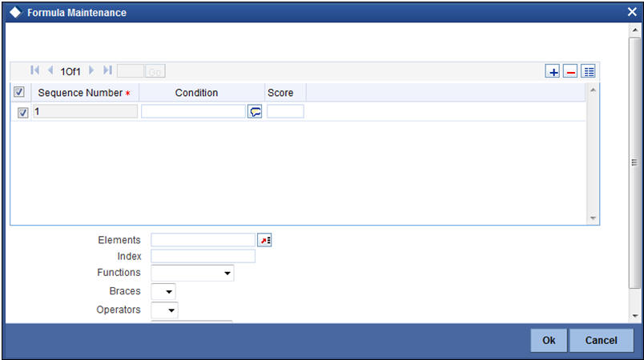The image size is (644, 360).
Task: Open the Functions dropdown
Action: [192, 273]
